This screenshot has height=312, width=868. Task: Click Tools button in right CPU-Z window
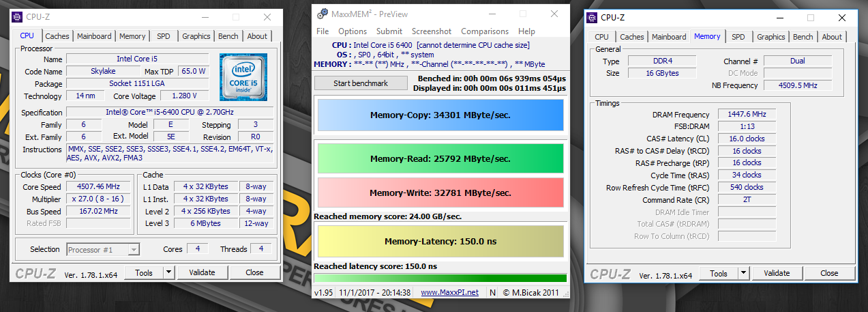719,273
